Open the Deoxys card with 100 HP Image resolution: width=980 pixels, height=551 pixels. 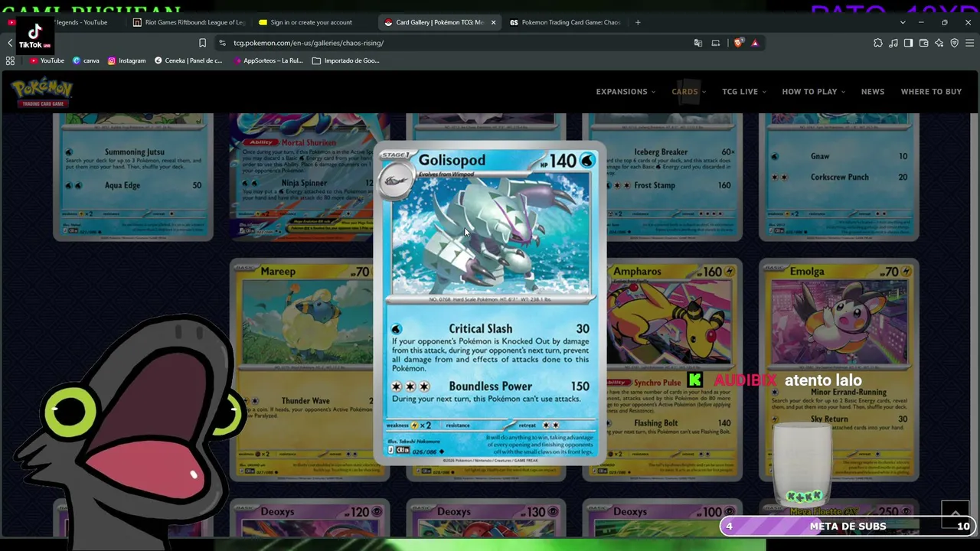click(662, 519)
